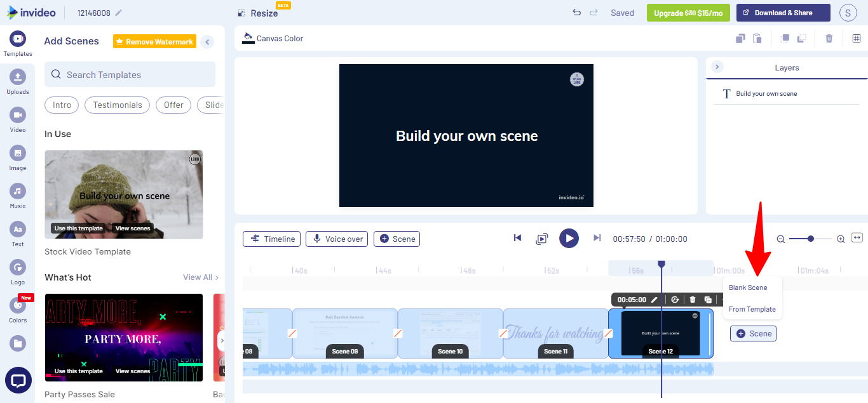Image resolution: width=868 pixels, height=403 pixels.
Task: Select the Testimonials template category
Action: 118,105
